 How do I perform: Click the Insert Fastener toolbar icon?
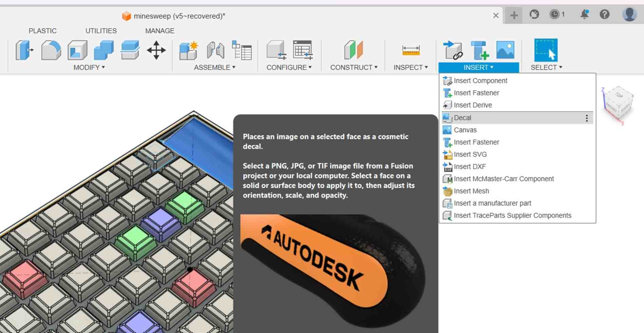point(479,50)
